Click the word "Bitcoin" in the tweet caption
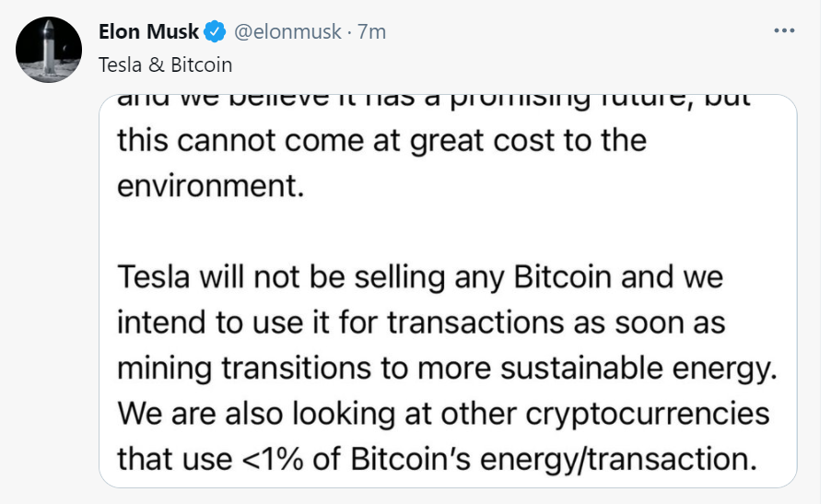 click(202, 64)
